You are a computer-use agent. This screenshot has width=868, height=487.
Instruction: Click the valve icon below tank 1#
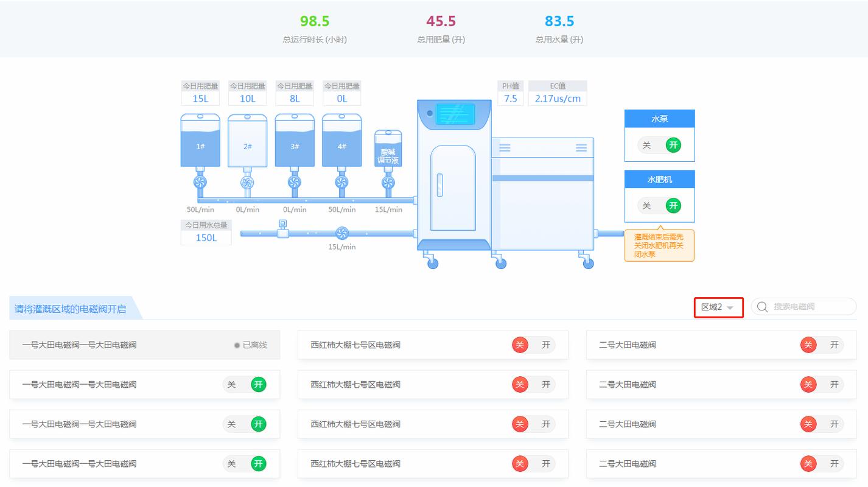(x=200, y=182)
